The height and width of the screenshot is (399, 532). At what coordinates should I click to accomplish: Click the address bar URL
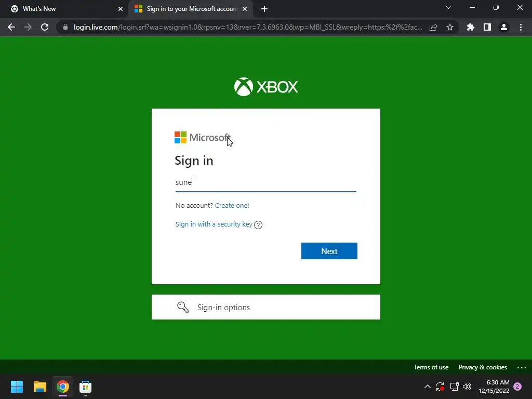click(248, 27)
